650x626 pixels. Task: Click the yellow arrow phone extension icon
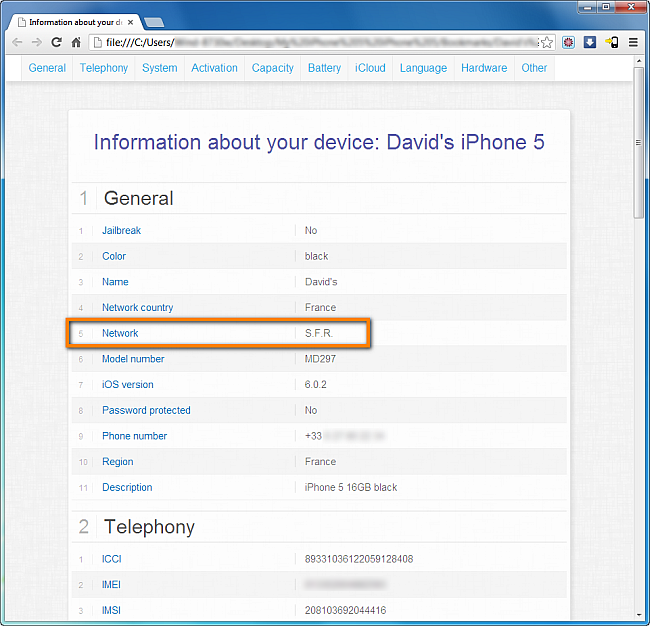(x=611, y=42)
